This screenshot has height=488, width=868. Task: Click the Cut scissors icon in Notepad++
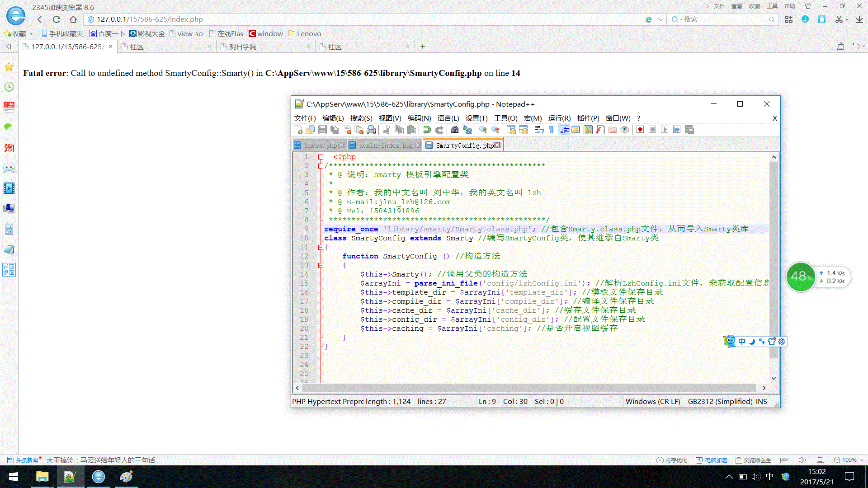pos(387,130)
